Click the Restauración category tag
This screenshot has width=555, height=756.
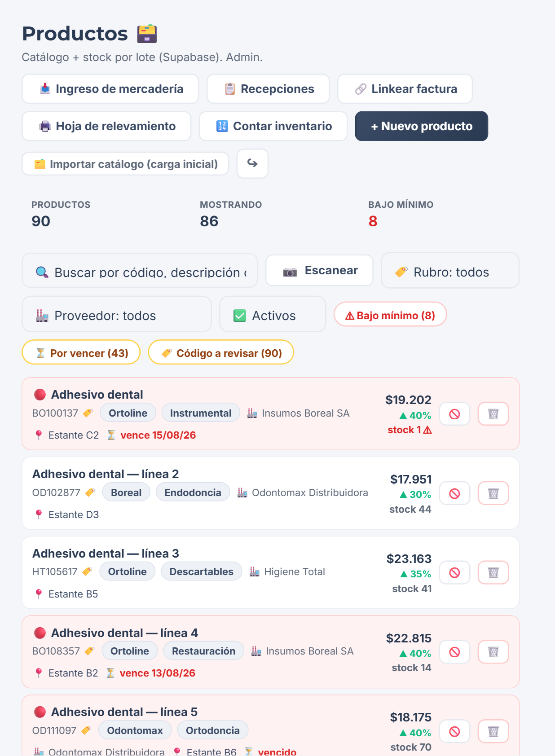[203, 651]
